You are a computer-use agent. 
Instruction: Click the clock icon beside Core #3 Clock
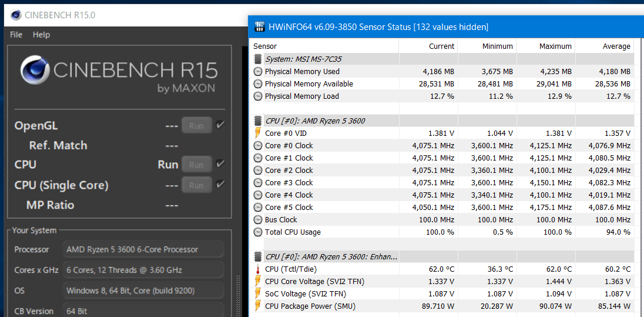tap(258, 182)
